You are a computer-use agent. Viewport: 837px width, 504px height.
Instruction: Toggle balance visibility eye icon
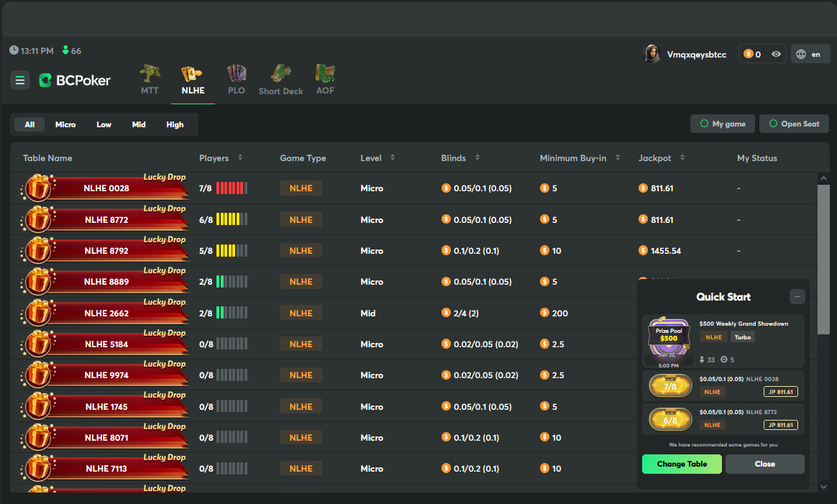pos(776,54)
